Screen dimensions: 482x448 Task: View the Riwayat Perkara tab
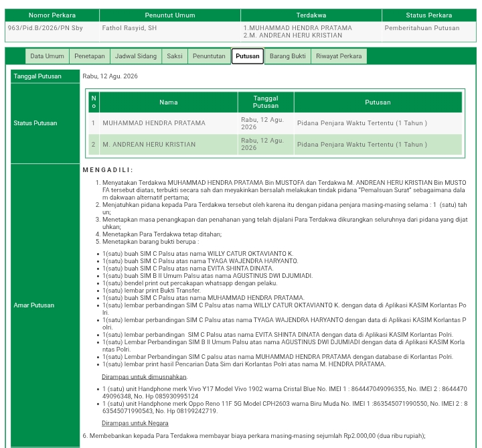click(339, 56)
